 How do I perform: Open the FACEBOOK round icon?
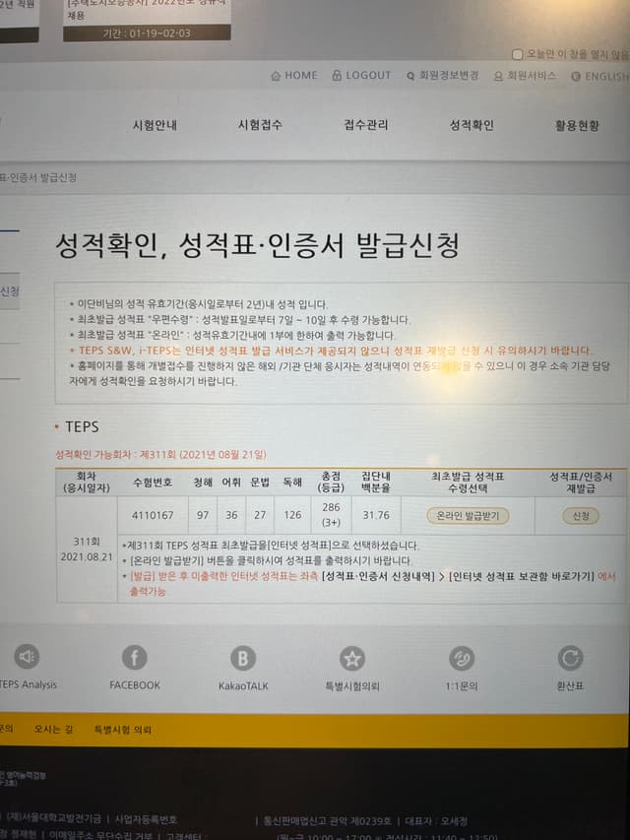[135, 657]
